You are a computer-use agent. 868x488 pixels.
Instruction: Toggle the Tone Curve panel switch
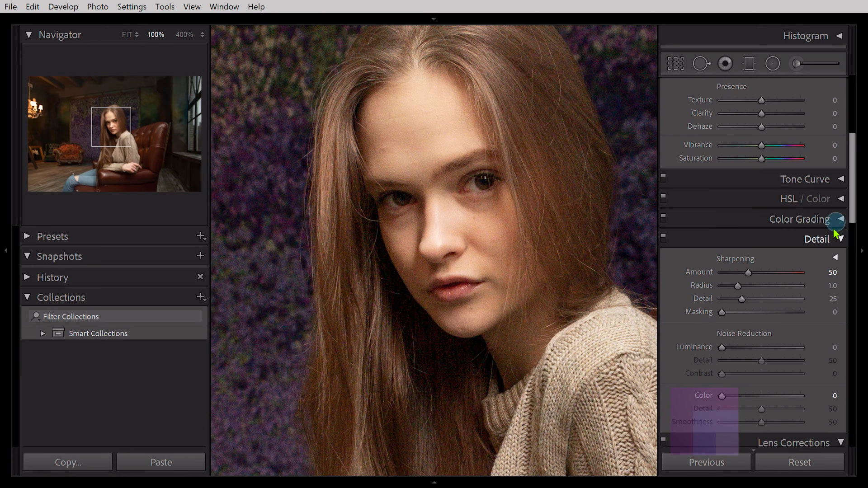pos(663,177)
